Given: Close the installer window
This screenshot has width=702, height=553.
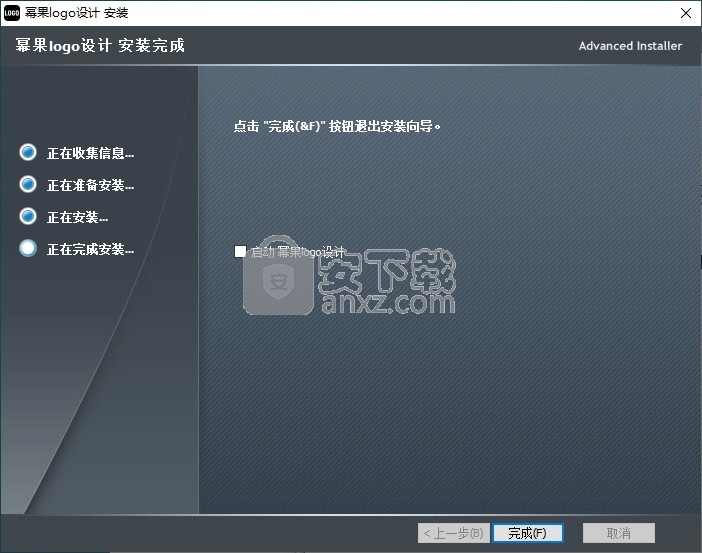Looking at the screenshot, I should click(x=685, y=13).
